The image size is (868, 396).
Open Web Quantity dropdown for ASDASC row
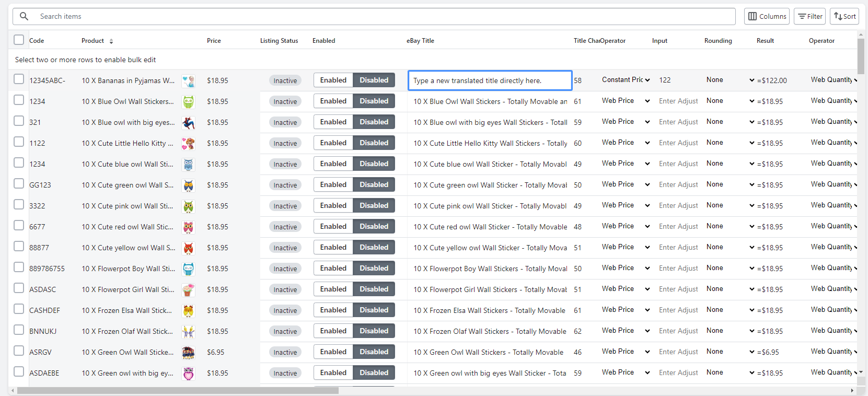[x=834, y=288]
